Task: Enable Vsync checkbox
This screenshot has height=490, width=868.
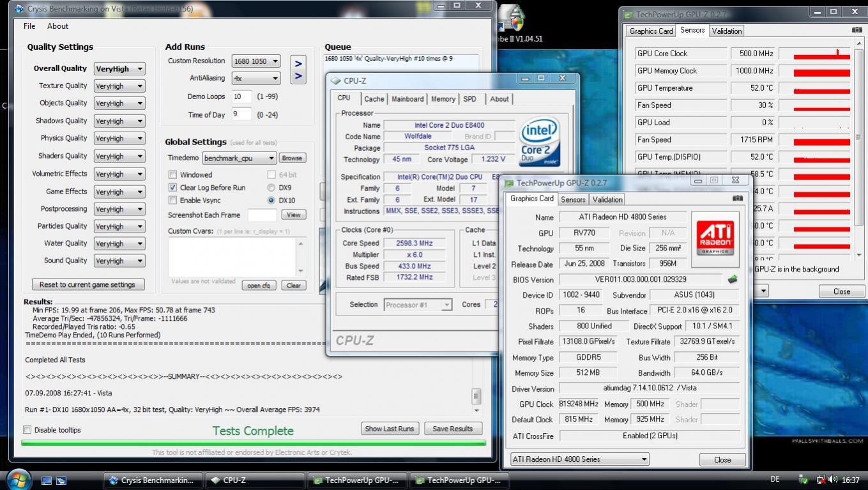Action: tap(172, 200)
